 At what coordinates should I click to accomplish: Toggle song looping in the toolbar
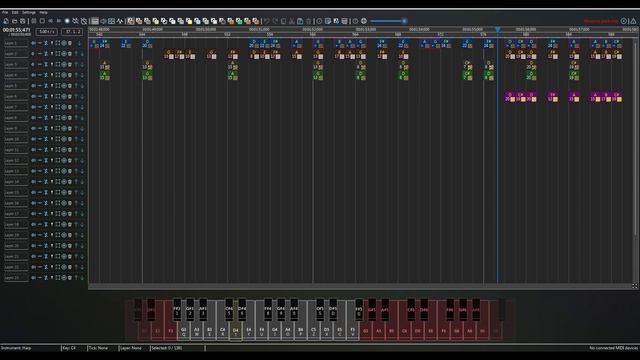point(76,21)
